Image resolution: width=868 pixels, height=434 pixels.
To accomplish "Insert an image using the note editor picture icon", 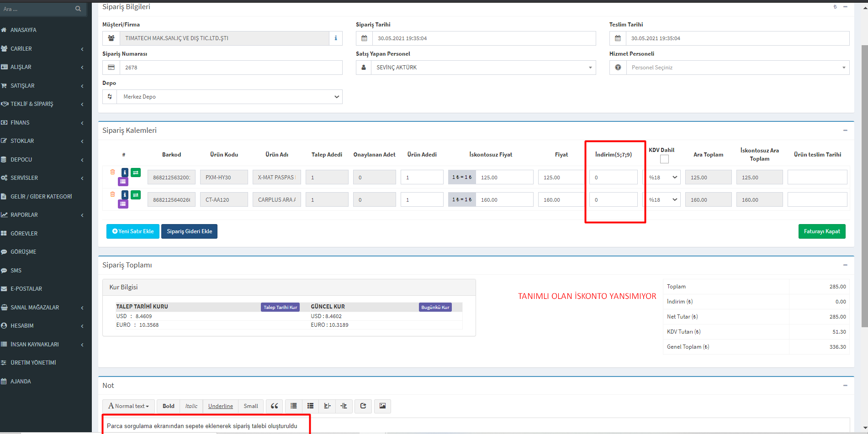I will [x=382, y=406].
